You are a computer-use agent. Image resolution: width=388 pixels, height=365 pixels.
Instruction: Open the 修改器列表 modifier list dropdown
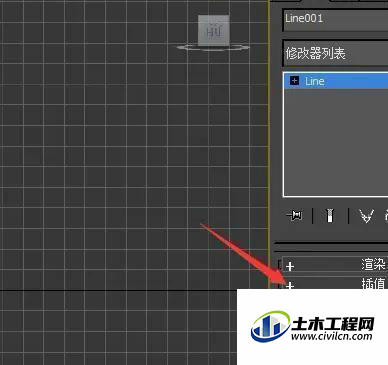coord(335,53)
